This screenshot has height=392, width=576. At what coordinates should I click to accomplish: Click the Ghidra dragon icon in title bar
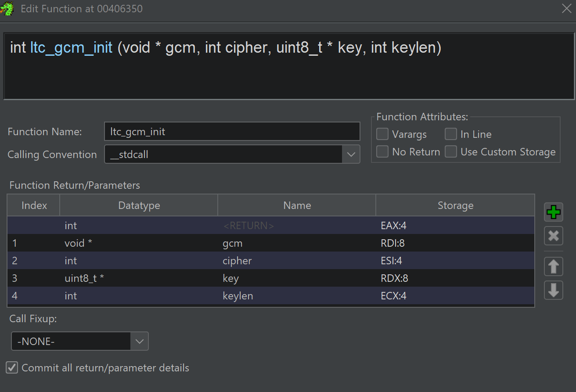click(7, 9)
